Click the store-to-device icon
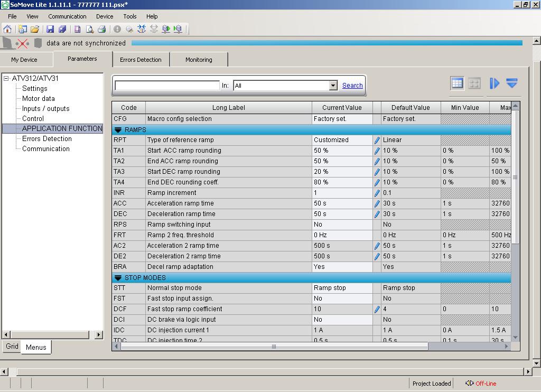Viewport: 541px width, 392px height. click(166, 29)
